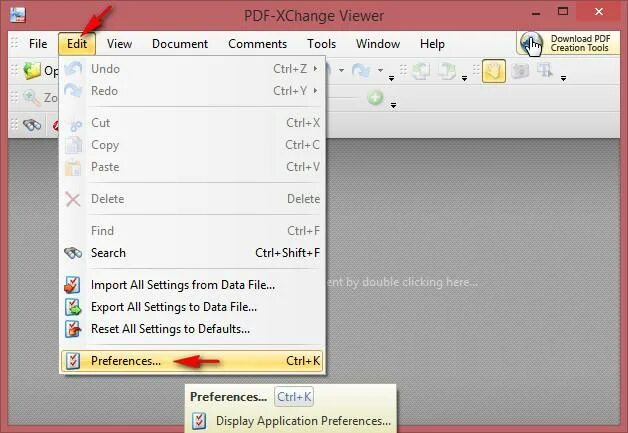
Task: Select Cut in the Edit menu
Action: (x=192, y=123)
